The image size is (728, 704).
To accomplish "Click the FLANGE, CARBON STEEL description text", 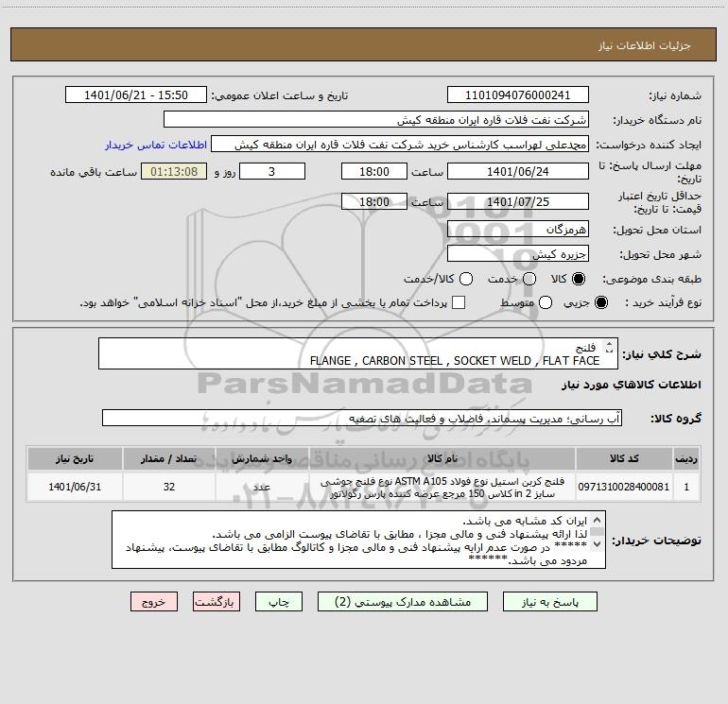I will tap(455, 361).
